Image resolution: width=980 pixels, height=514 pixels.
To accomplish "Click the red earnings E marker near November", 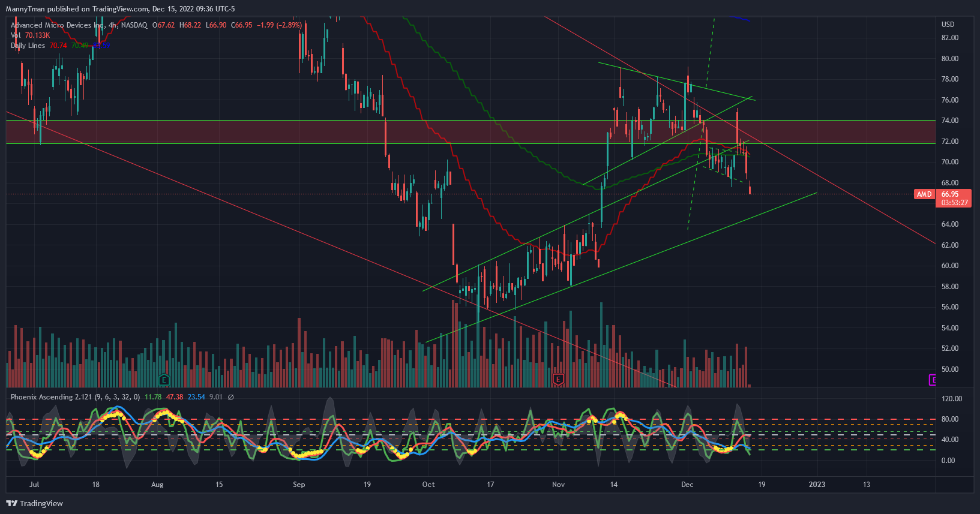I will point(558,380).
